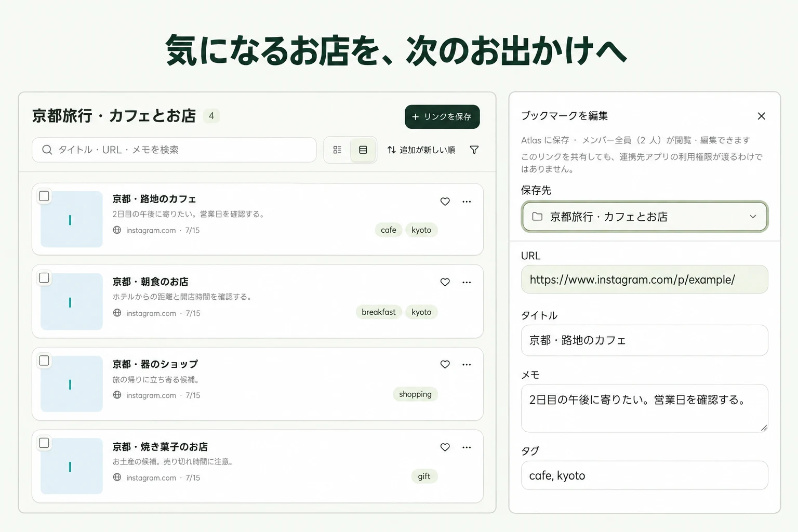Click the タイトル input field
The height and width of the screenshot is (532, 798).
tap(644, 340)
